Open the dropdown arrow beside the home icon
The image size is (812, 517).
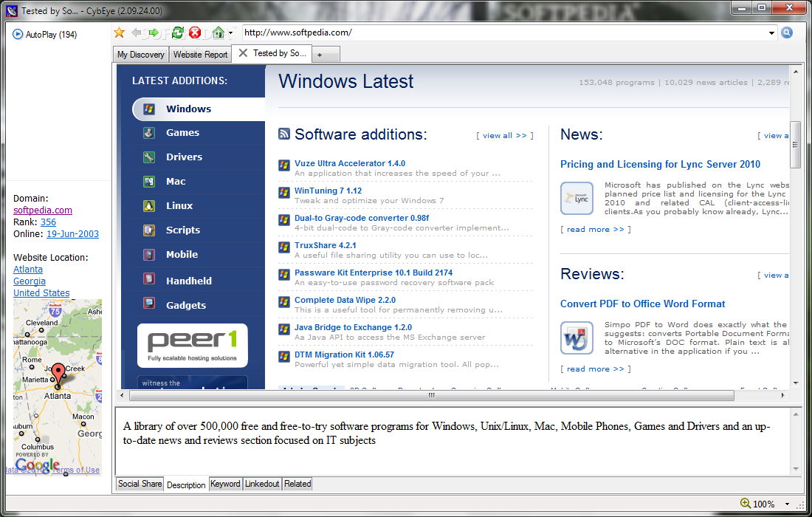coord(230,33)
